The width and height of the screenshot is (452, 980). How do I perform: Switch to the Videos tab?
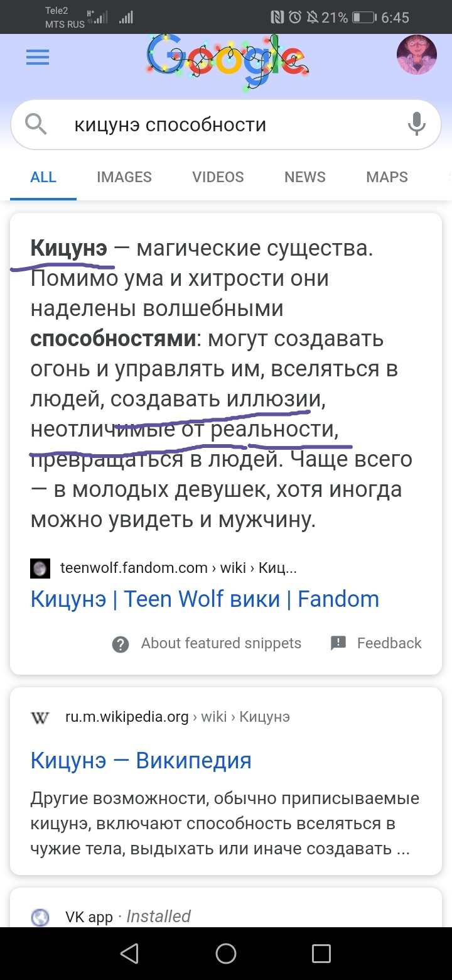pos(218,177)
